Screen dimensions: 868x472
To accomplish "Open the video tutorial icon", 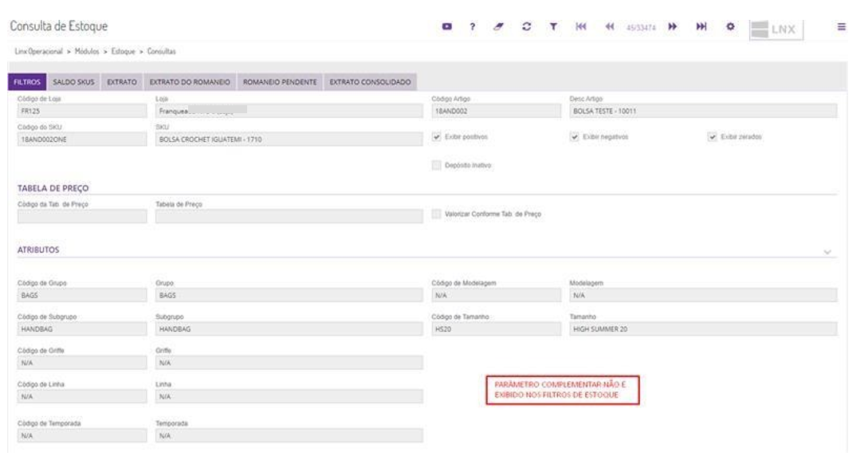I will [x=446, y=26].
